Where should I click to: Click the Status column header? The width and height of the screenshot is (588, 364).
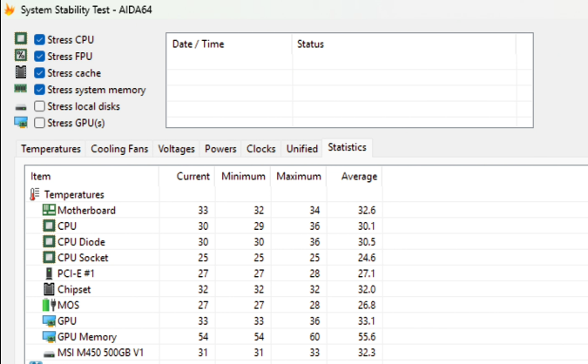(x=311, y=44)
